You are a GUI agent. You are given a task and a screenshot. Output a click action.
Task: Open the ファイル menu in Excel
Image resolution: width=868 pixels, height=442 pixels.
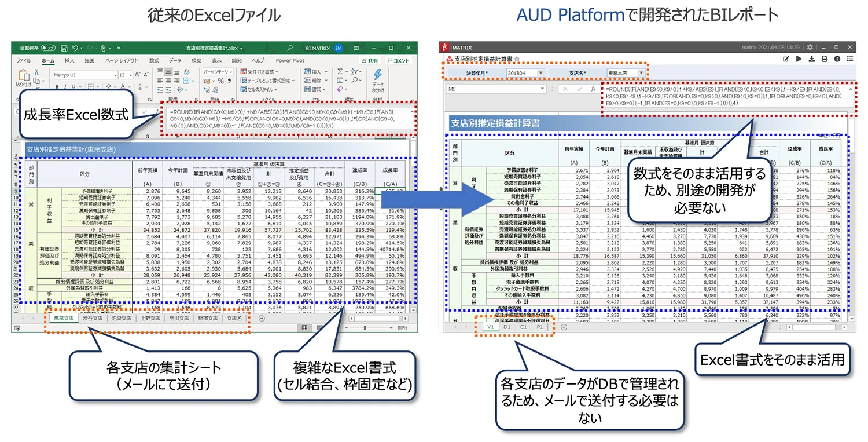pos(23,60)
